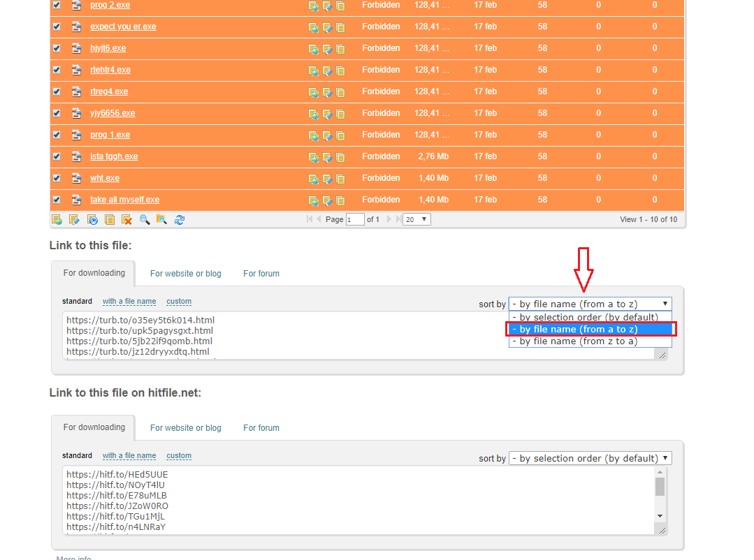
Task: Choose by file name (from a to z) option
Action: [590, 330]
